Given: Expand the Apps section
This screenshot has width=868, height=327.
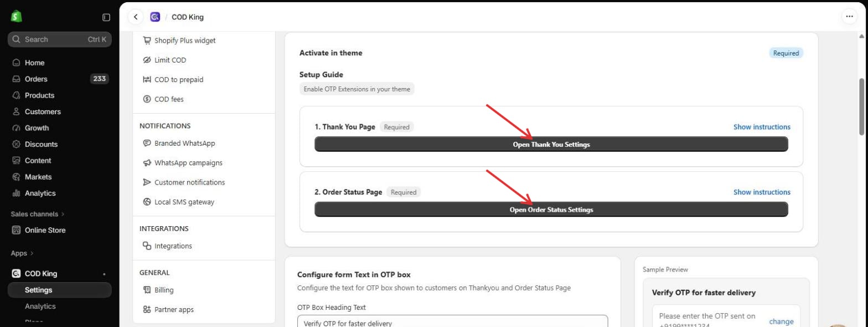Looking at the screenshot, I should (22, 253).
